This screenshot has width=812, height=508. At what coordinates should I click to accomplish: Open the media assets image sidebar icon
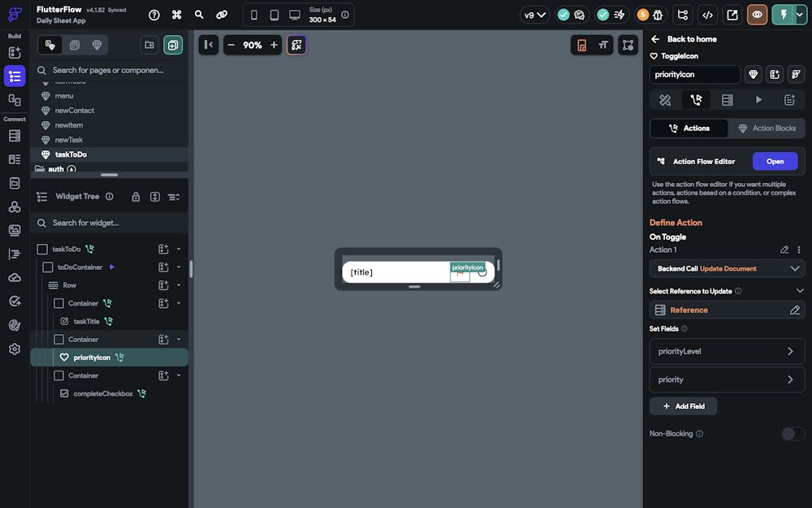[15, 230]
